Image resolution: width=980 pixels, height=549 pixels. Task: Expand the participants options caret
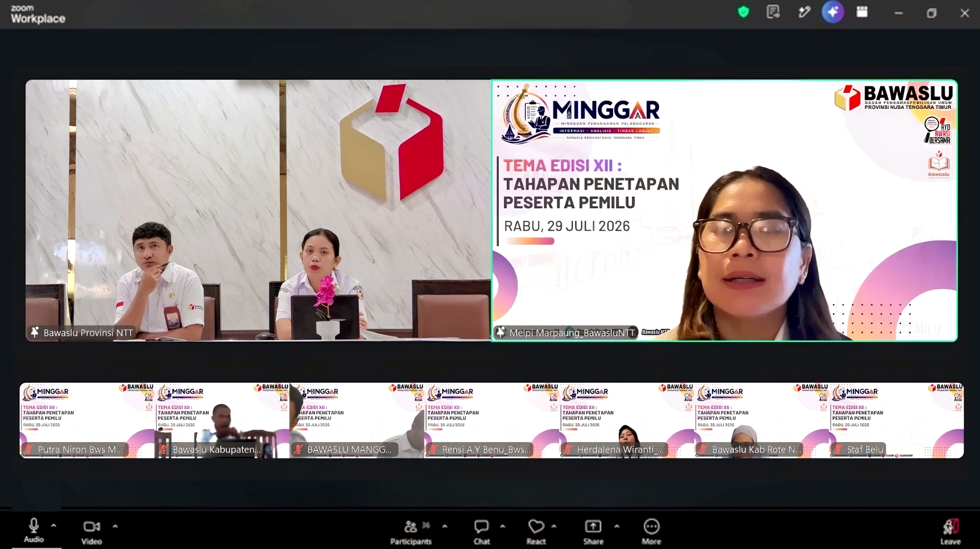click(445, 527)
